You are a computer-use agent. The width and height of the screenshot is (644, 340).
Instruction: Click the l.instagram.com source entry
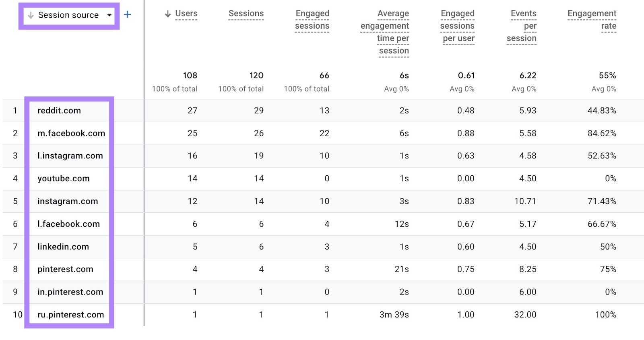(69, 156)
